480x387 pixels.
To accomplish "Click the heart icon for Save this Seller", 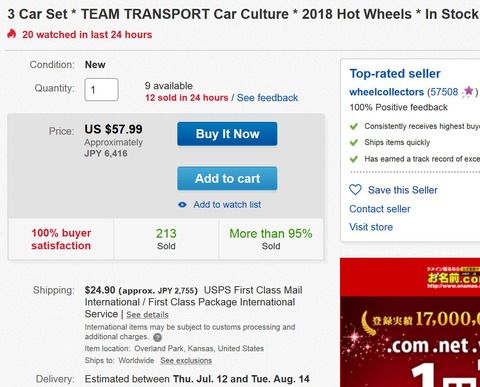I will point(355,190).
